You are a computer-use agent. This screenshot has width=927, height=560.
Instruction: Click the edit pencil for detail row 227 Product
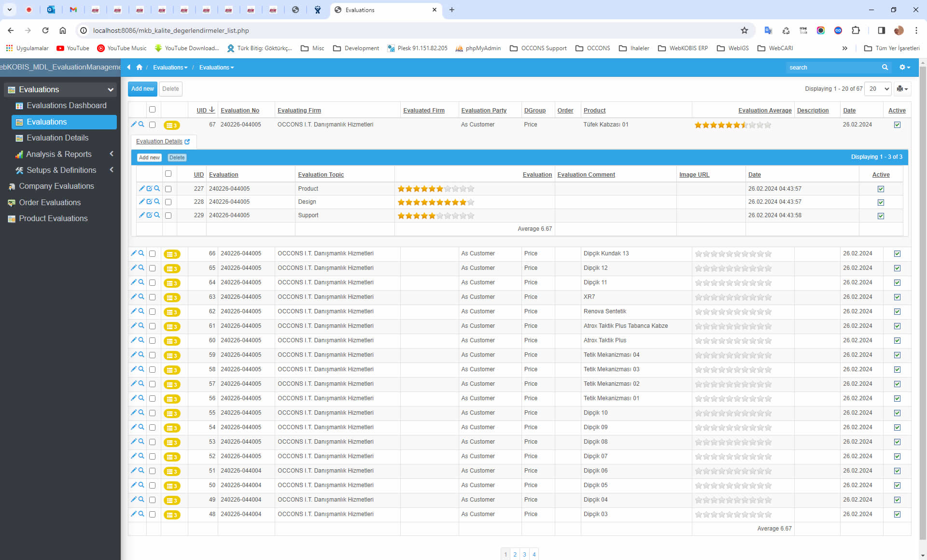coord(141,188)
